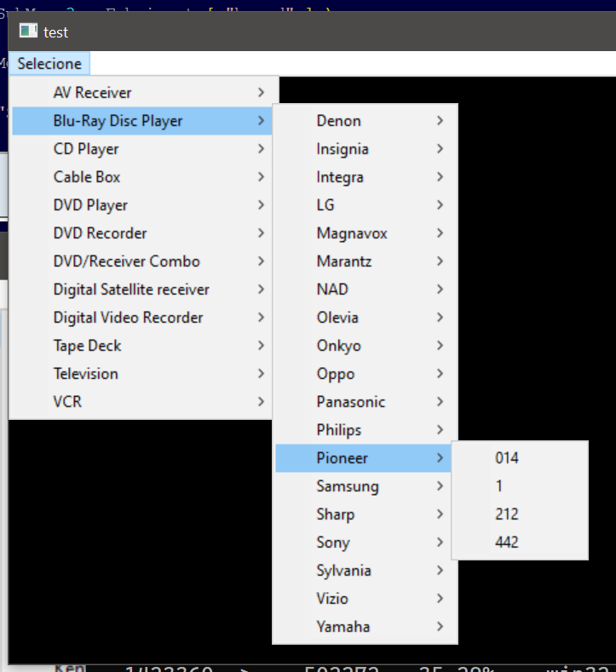Choose the Olevia brand
This screenshot has height=672, width=616.
(x=365, y=318)
